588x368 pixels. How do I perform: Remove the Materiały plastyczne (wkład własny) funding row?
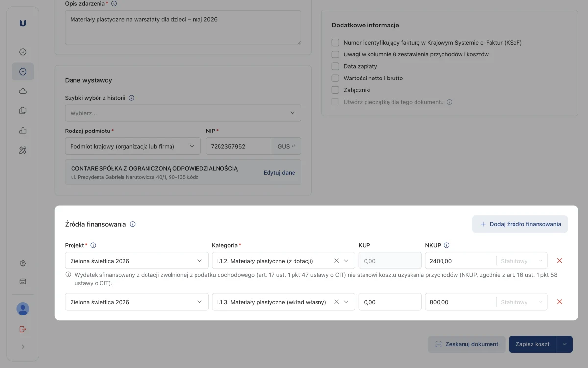559,302
